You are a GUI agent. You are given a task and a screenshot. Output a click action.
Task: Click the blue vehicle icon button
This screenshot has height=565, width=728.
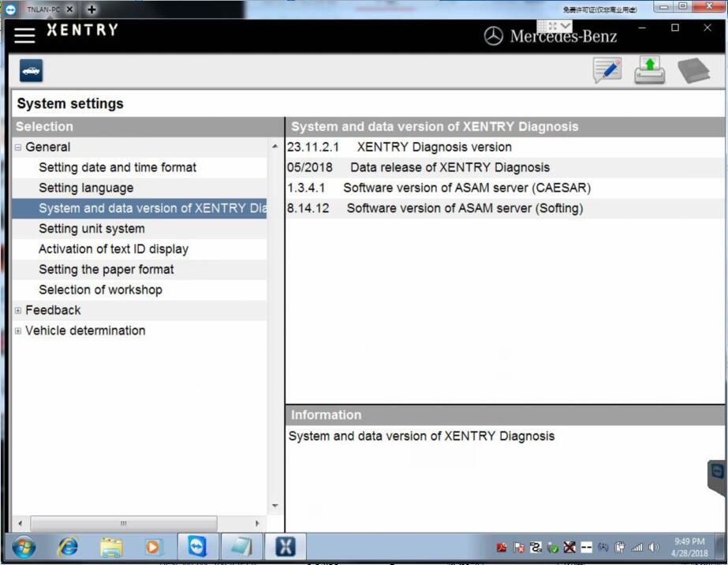[31, 71]
